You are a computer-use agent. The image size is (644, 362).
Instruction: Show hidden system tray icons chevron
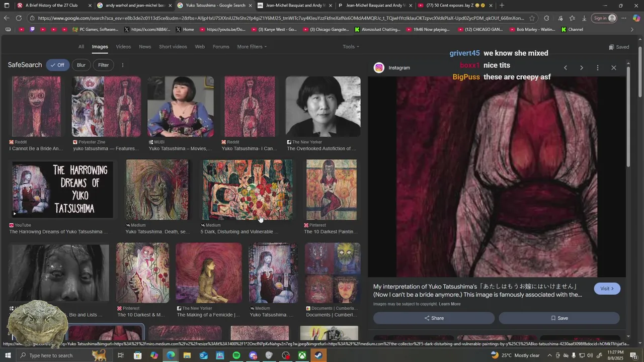pos(549,355)
